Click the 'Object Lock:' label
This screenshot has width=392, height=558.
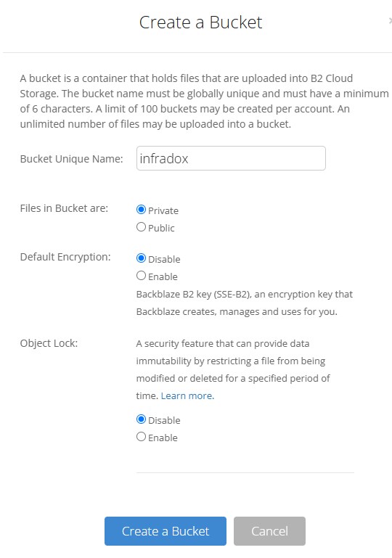pyautogui.click(x=49, y=343)
